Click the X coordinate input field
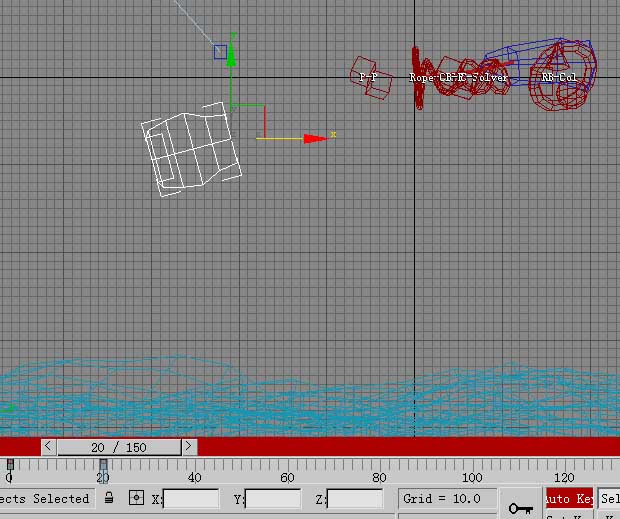This screenshot has width=620, height=519. point(191,499)
